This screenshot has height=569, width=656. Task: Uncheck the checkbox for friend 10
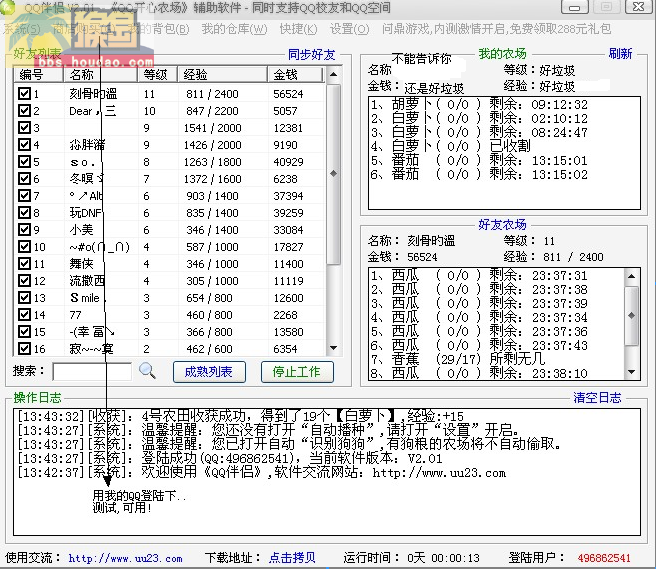24,246
